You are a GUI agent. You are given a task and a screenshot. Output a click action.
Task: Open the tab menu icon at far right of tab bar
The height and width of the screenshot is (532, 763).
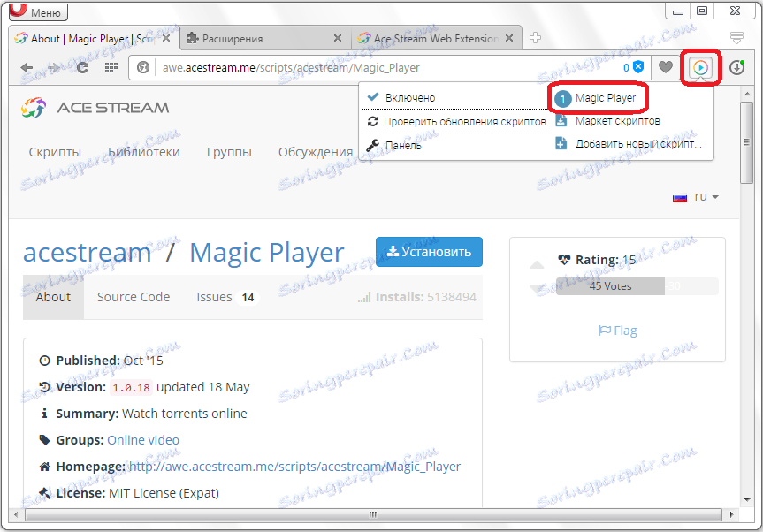[x=736, y=38]
